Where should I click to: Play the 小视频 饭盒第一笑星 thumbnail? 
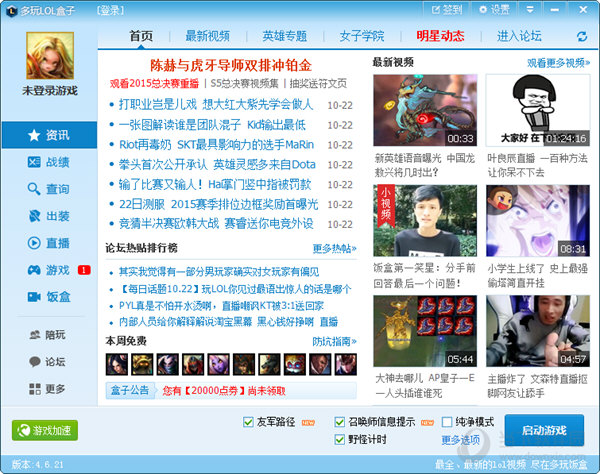tap(425, 221)
